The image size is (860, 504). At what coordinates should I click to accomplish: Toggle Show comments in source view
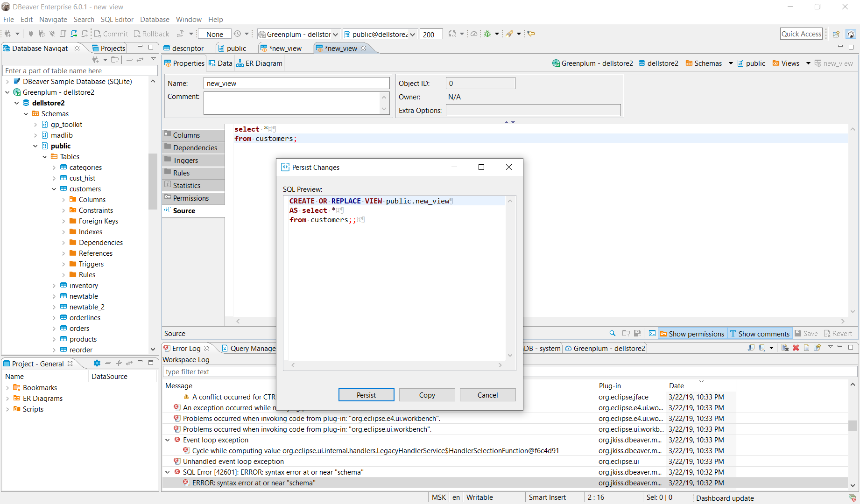tap(760, 334)
